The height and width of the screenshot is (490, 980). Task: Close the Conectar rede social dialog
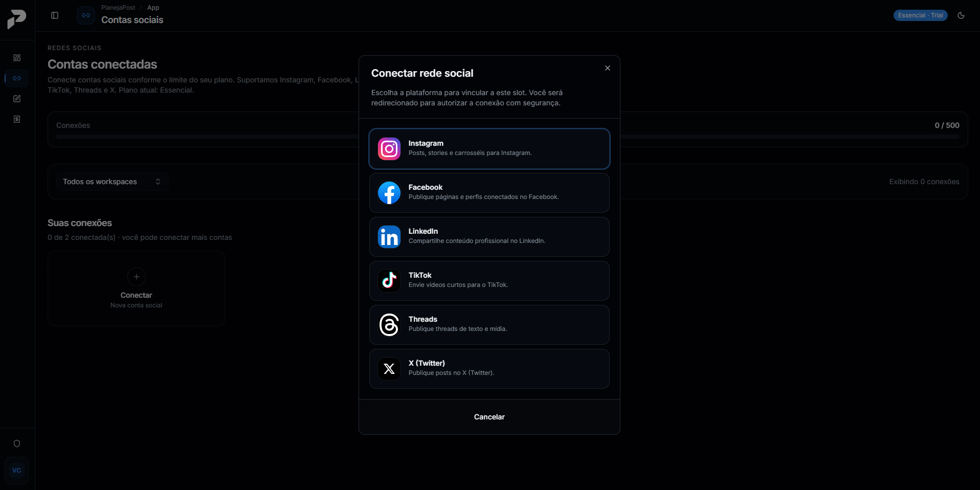[608, 68]
